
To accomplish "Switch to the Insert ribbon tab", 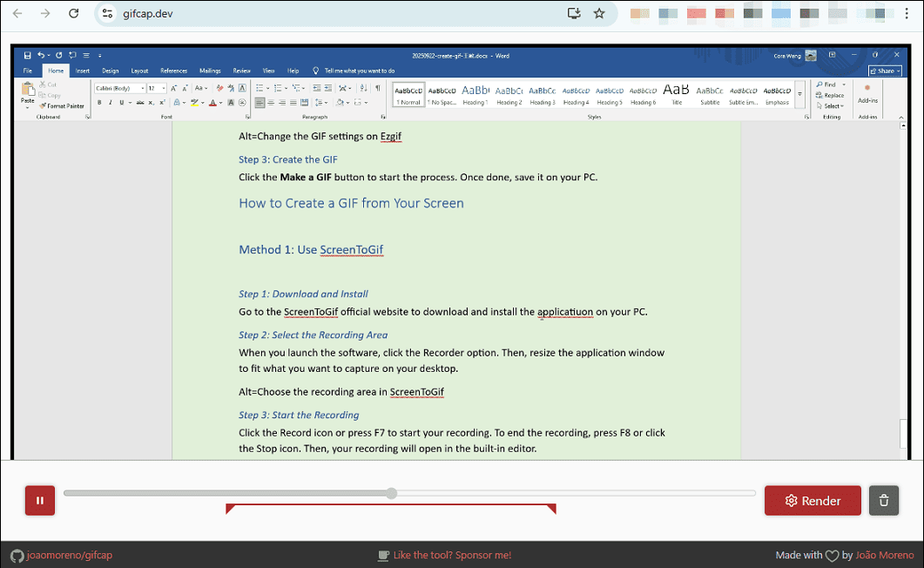I will click(x=83, y=71).
